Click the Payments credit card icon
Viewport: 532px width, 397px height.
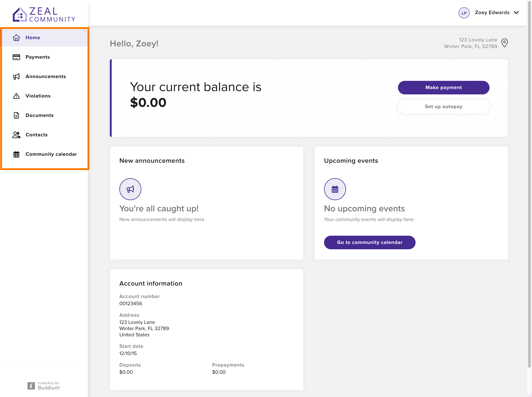(16, 57)
